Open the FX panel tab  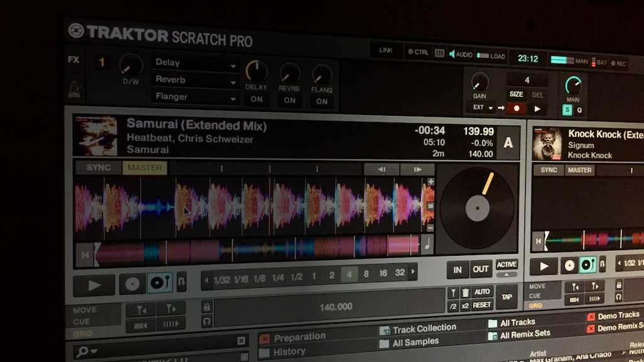[74, 60]
